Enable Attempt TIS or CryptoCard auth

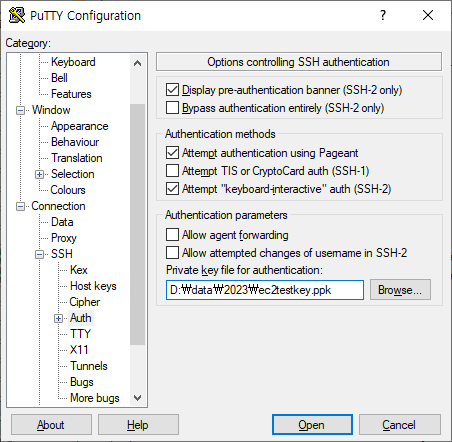(172, 171)
